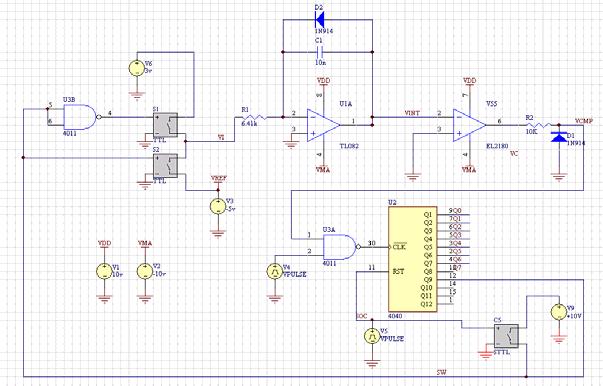Click the CS switch component
The height and width of the screenshot is (386, 603).
click(506, 336)
